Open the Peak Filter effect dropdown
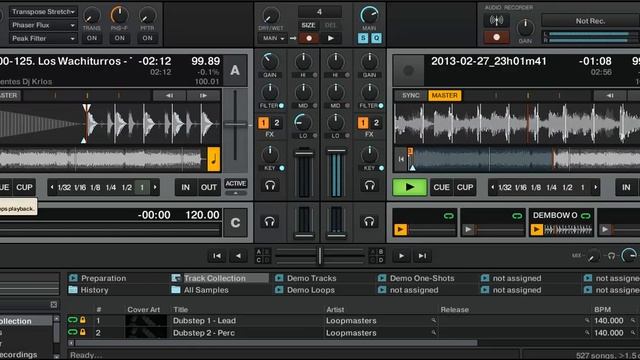This screenshot has width=640, height=360. point(43,38)
